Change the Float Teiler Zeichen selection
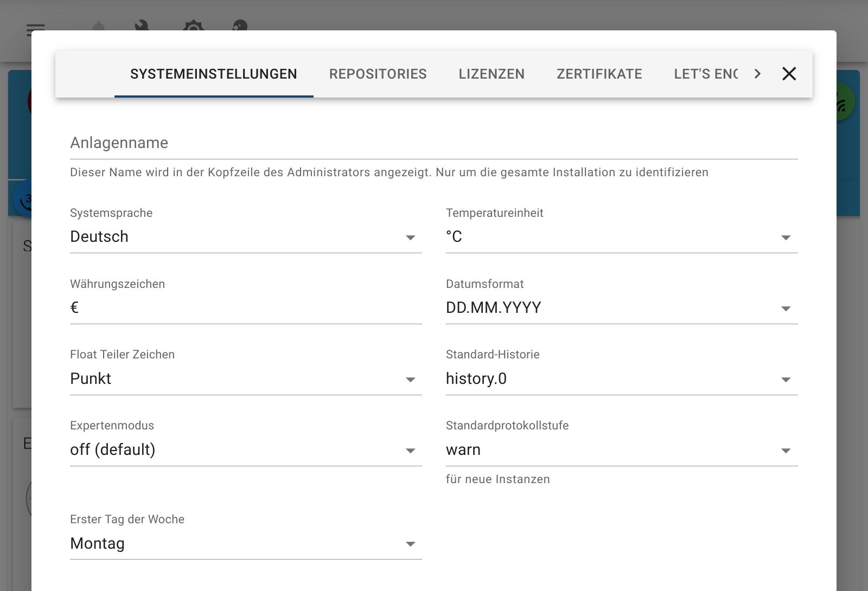This screenshot has height=591, width=868. coord(245,379)
